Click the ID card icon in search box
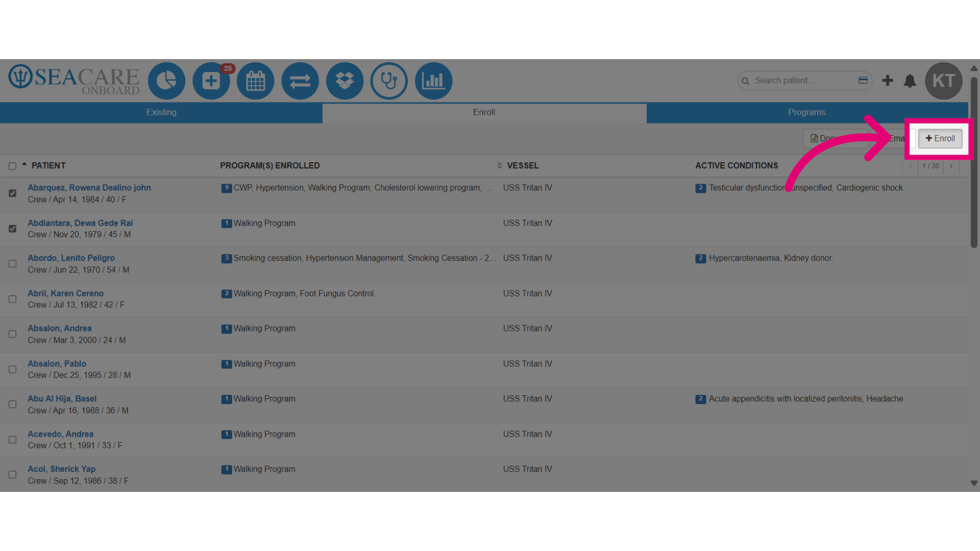 point(863,80)
